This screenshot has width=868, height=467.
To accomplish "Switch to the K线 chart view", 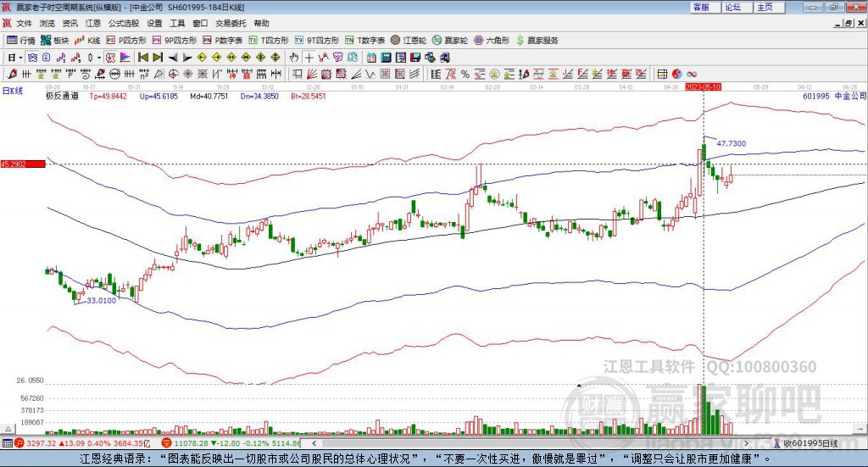I will 89,40.
